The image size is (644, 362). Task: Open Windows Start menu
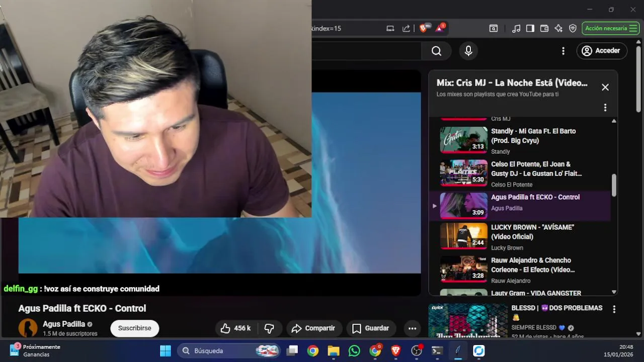click(x=165, y=350)
